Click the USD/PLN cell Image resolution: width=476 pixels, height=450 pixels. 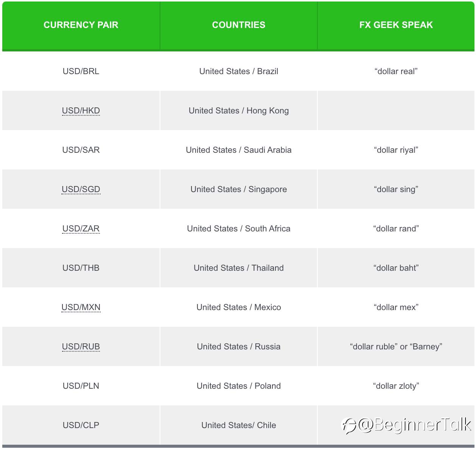point(81,386)
